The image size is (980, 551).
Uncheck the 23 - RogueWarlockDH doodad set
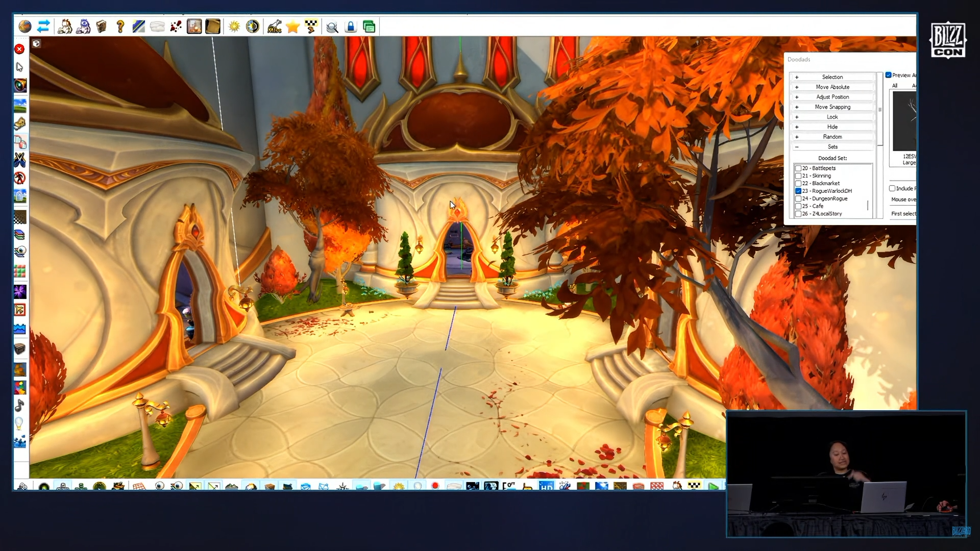[798, 191]
